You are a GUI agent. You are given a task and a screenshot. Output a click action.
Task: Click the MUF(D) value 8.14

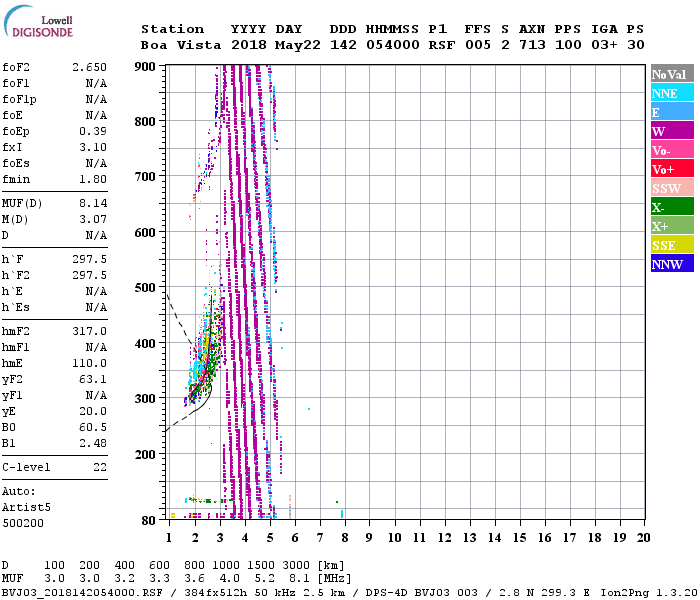93,203
